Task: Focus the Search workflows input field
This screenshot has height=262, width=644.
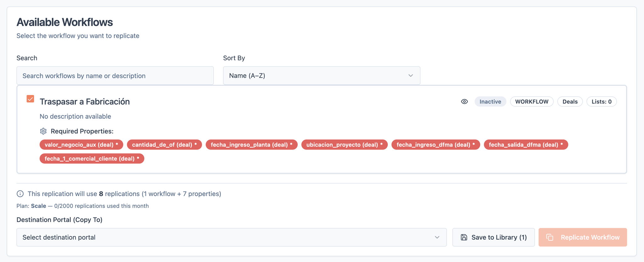Action: coord(115,75)
